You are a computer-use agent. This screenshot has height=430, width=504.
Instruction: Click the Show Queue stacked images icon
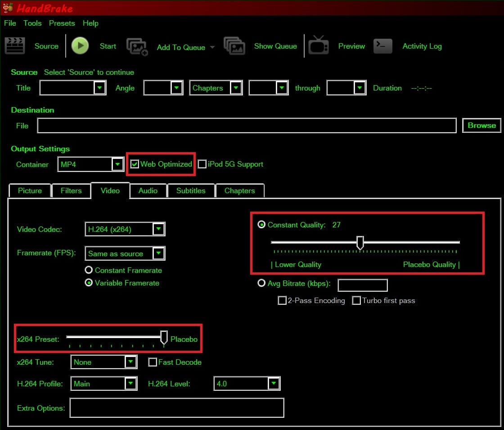(x=234, y=46)
